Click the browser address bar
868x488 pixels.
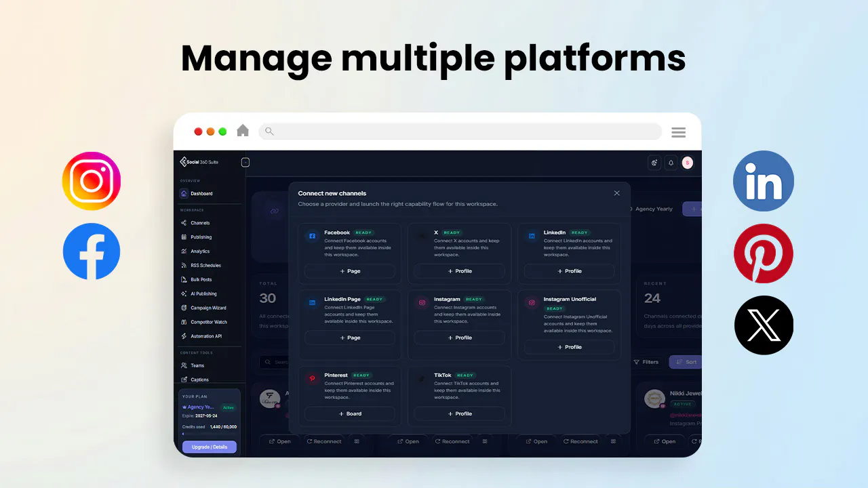[460, 131]
